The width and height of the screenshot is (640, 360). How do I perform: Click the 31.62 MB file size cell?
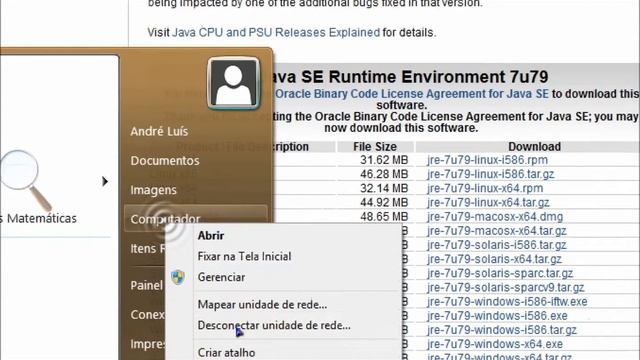[x=384, y=160]
